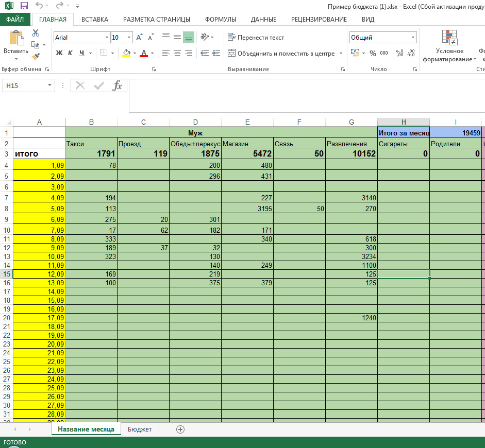Viewport: 485px width, 448px height.
Task: Add a new sheet with plus button
Action: click(180, 429)
